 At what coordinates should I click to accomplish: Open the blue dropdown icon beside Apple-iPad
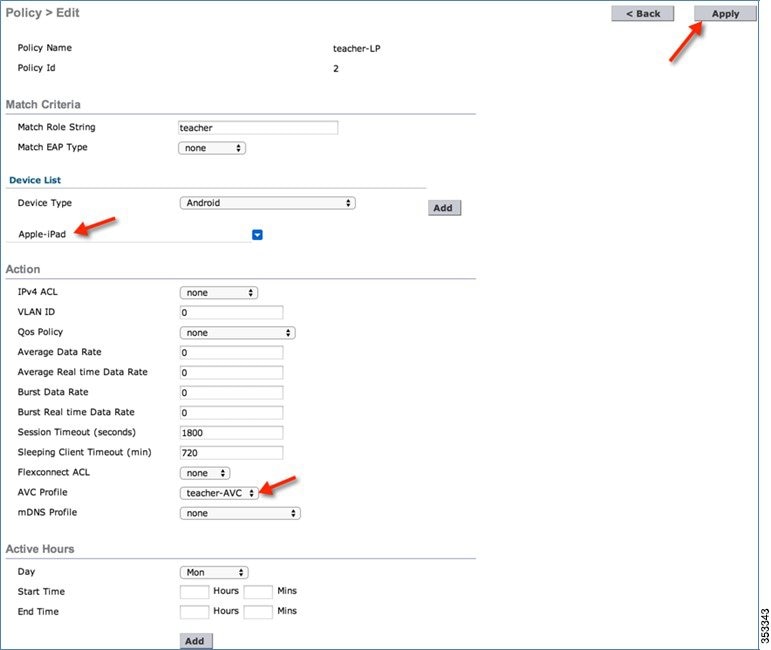(257, 235)
